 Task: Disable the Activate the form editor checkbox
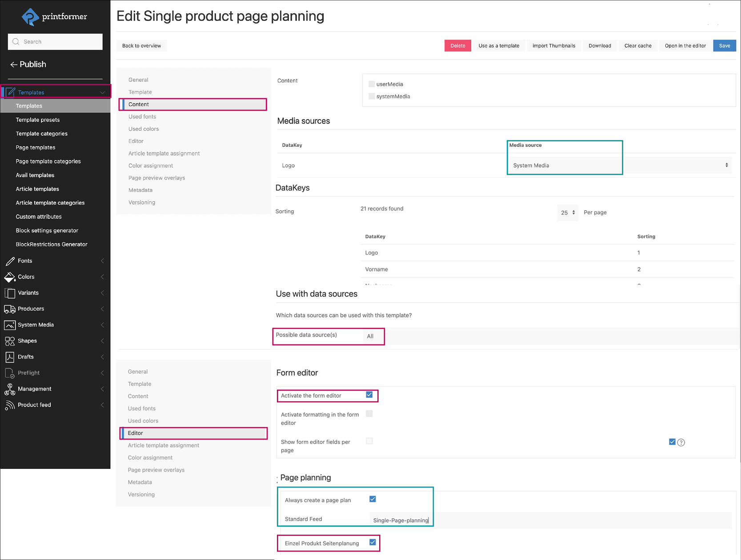369,395
